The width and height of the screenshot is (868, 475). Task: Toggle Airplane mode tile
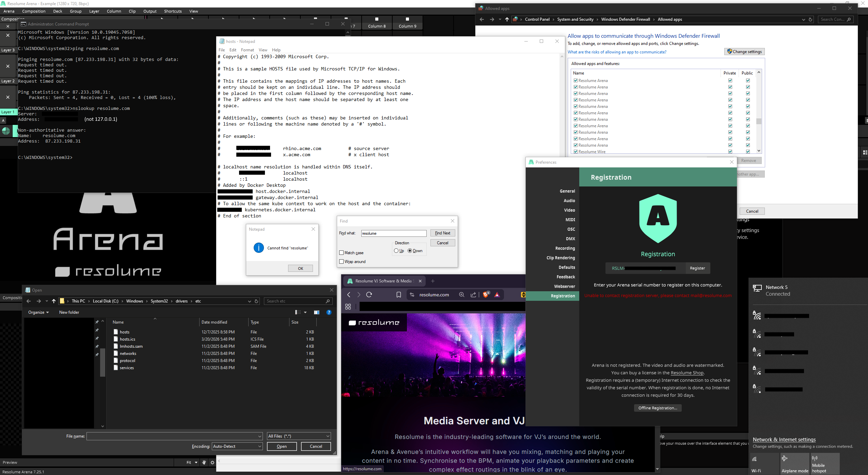click(795, 464)
